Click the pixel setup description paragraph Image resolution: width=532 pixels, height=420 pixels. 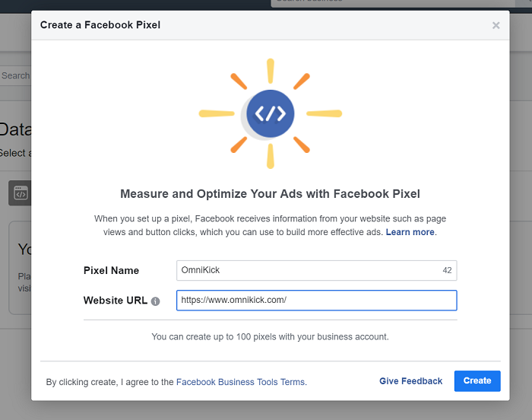tap(270, 225)
